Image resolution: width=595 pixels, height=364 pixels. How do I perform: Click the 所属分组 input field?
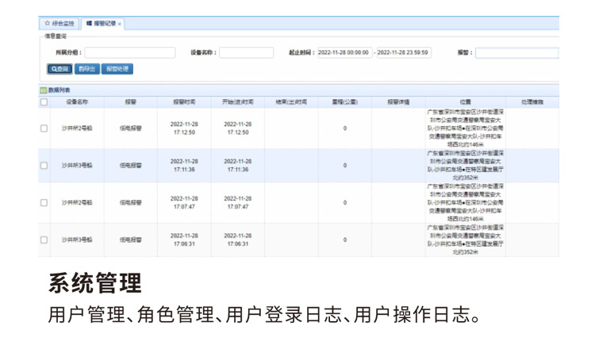[129, 53]
